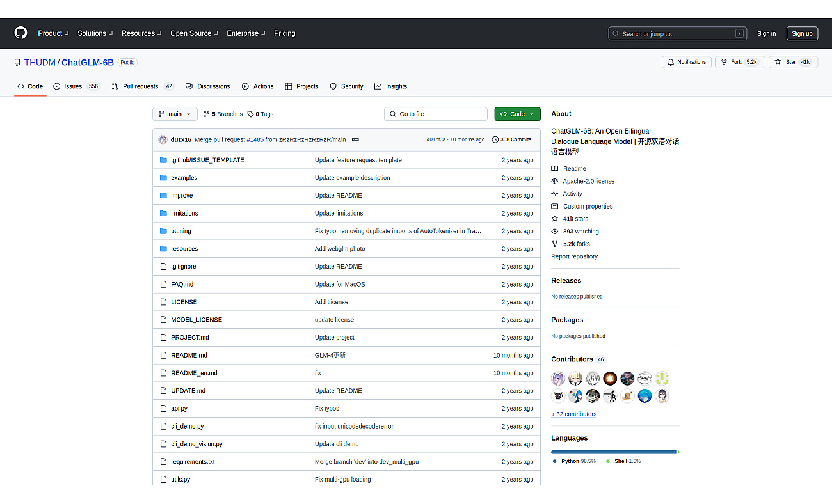Focus the Search or jump to field
Screen dimensions: 832x504
678,33
